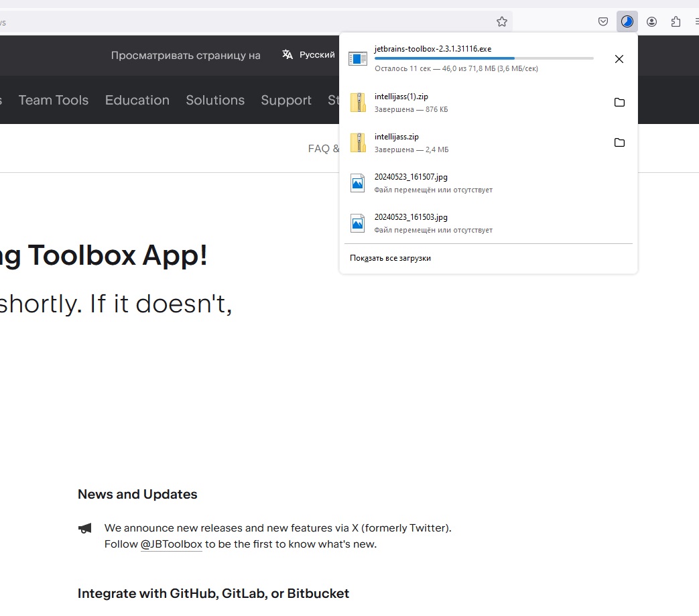Bookmark this page with the star icon
Viewport: 699px width, 616px height.
(502, 21)
